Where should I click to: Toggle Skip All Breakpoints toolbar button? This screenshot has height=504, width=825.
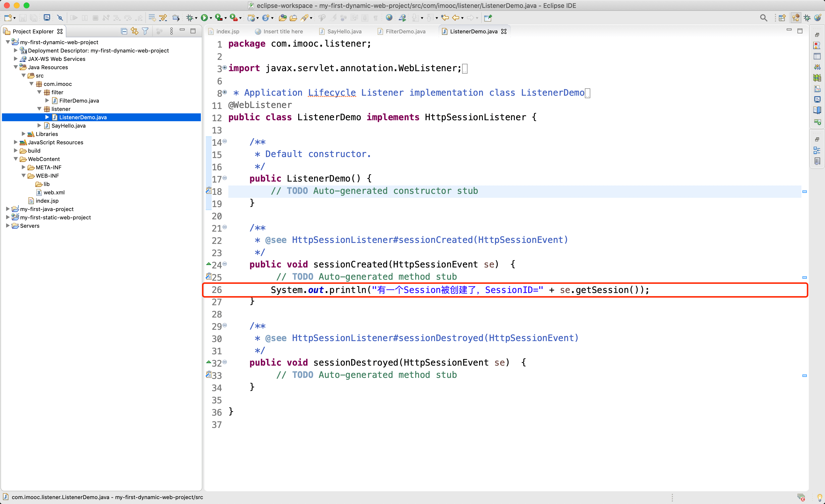(x=60, y=18)
